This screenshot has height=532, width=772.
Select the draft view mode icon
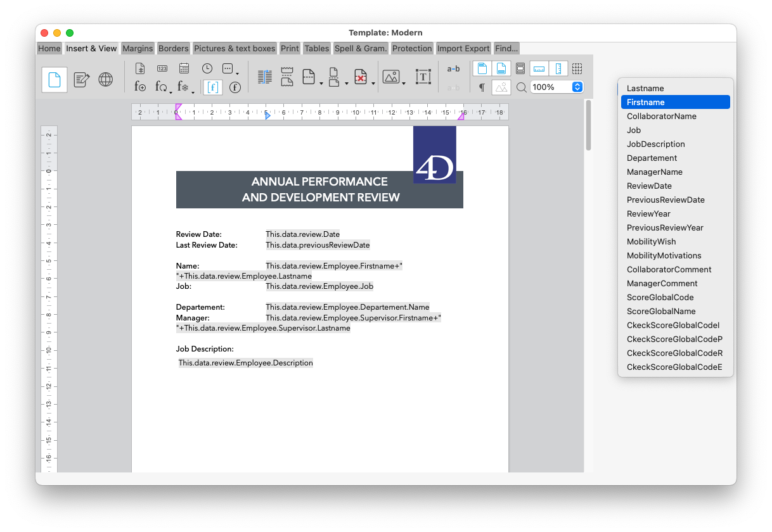point(81,79)
